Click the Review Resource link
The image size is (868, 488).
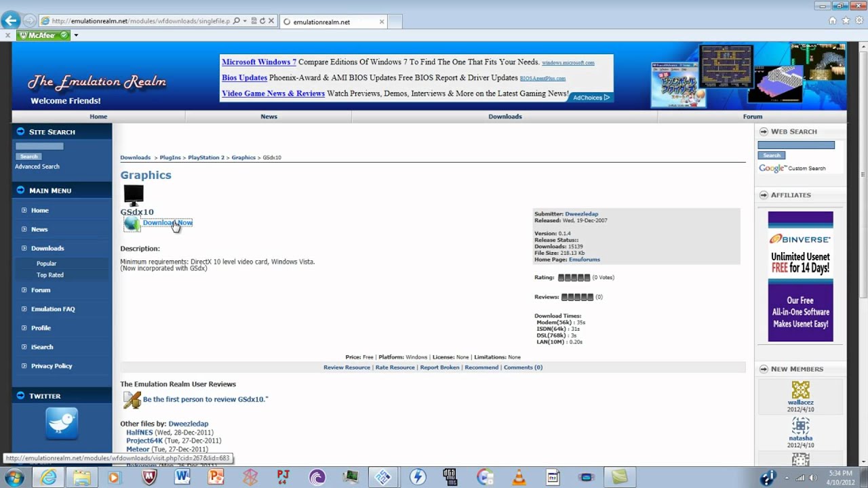tap(347, 367)
